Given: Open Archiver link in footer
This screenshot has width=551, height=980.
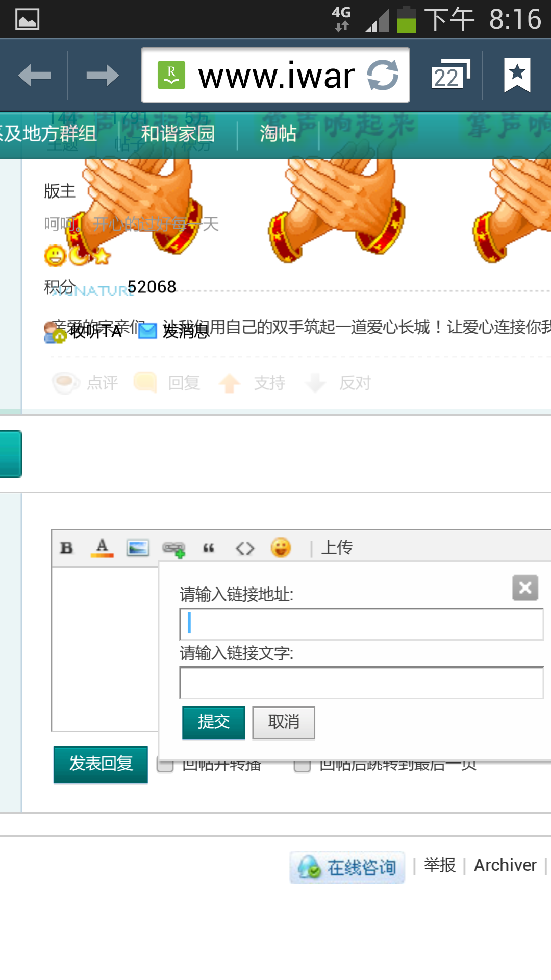Looking at the screenshot, I should 505,865.
